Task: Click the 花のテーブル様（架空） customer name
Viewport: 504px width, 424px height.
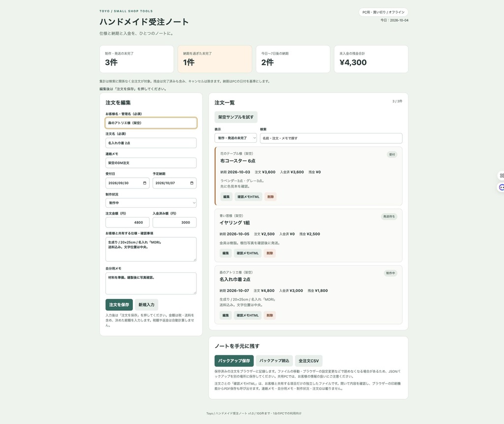Action: click(237, 154)
